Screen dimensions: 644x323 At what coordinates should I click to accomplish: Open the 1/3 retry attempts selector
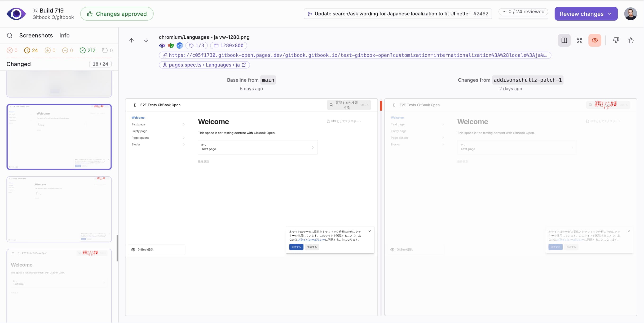coord(197,45)
